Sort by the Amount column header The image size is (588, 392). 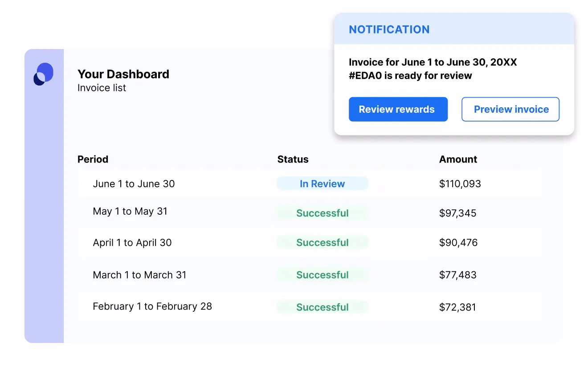point(458,159)
